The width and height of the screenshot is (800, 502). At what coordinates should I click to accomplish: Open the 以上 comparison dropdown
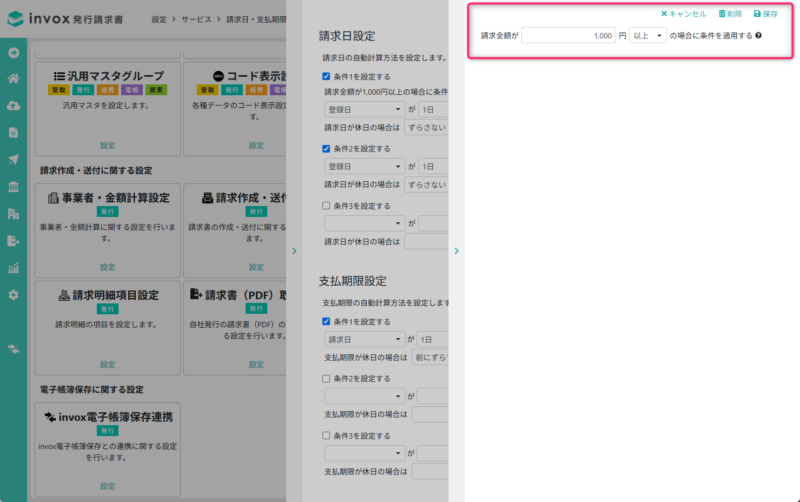pos(647,35)
